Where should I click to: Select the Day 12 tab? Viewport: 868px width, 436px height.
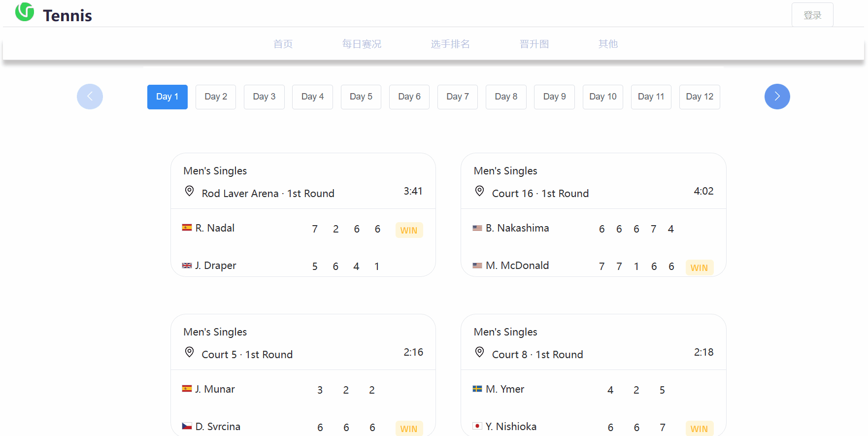point(700,97)
